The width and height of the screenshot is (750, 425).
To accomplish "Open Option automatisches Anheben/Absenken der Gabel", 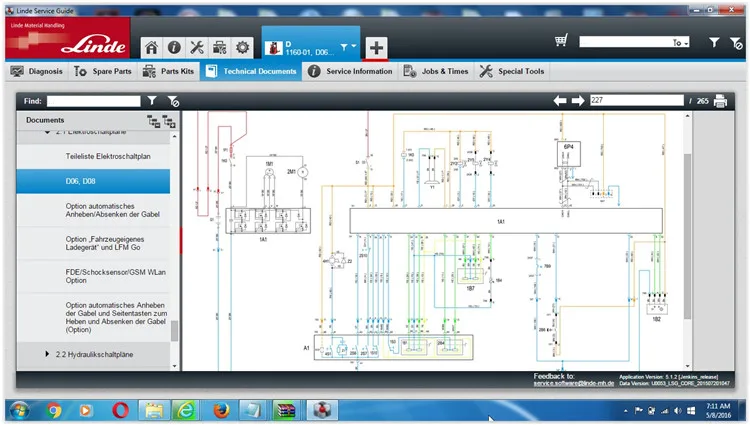I will 93,210.
